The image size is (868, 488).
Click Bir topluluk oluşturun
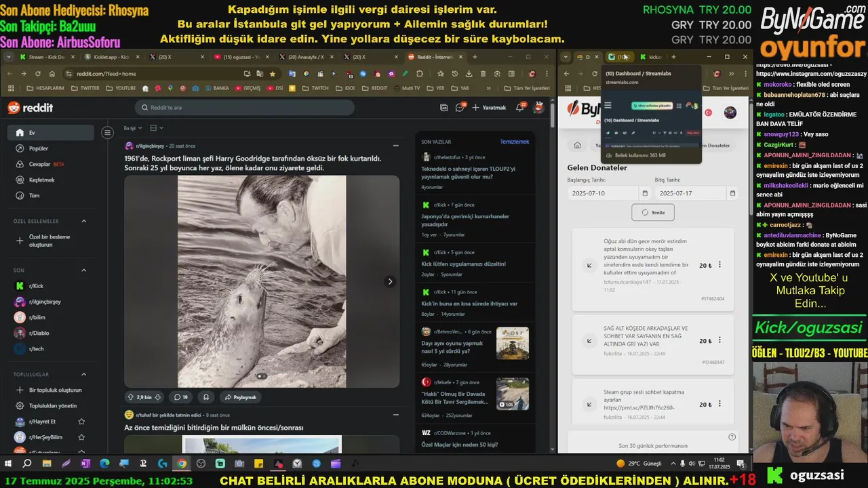51,390
